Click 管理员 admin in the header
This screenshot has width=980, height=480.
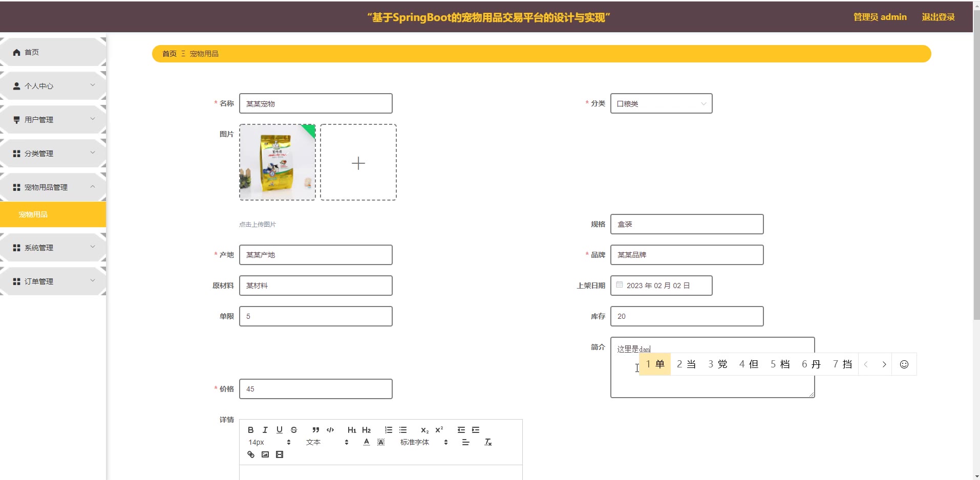[x=880, y=17]
